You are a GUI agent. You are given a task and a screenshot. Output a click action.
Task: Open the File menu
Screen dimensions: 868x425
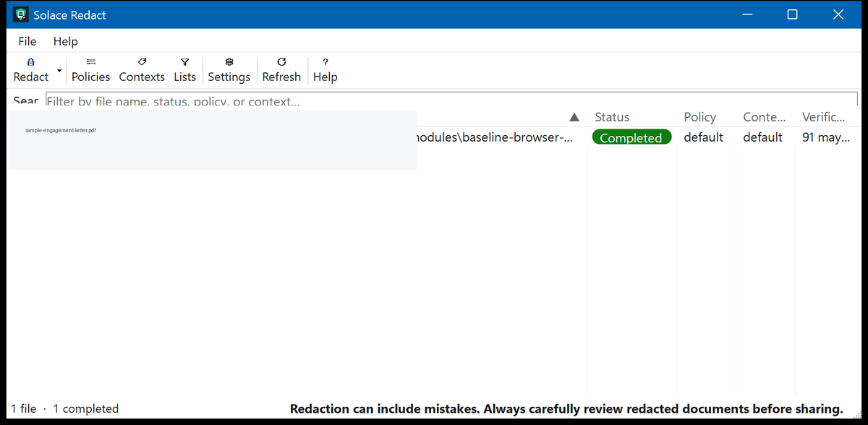click(x=27, y=41)
